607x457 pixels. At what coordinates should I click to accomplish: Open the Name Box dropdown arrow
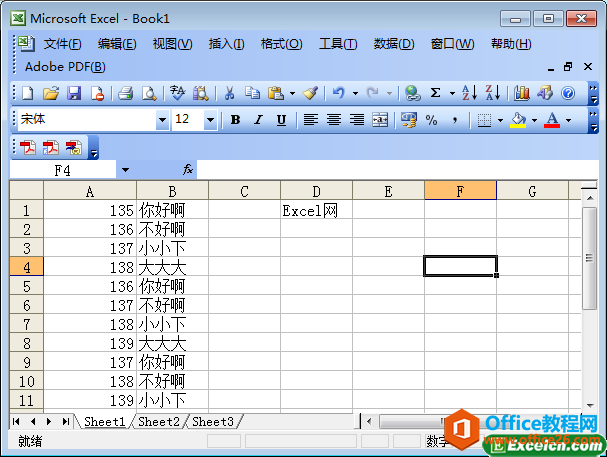[x=125, y=170]
